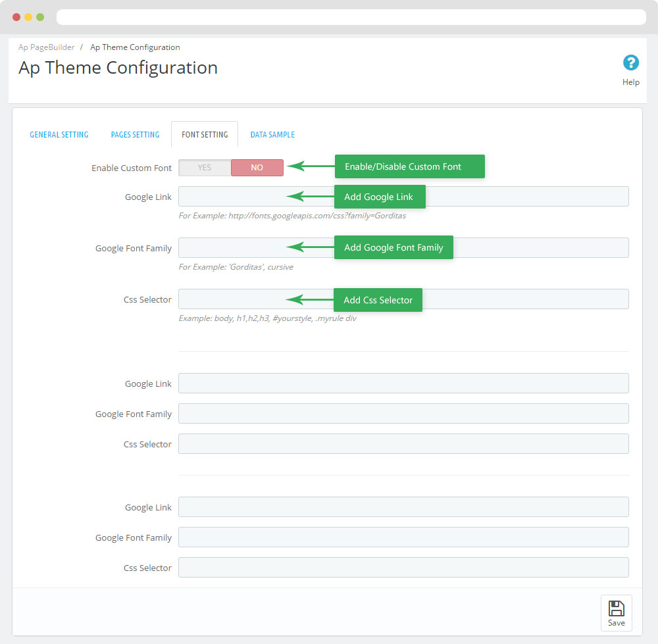Select the first Css Selector input
The width and height of the screenshot is (658, 644).
pos(526,299)
